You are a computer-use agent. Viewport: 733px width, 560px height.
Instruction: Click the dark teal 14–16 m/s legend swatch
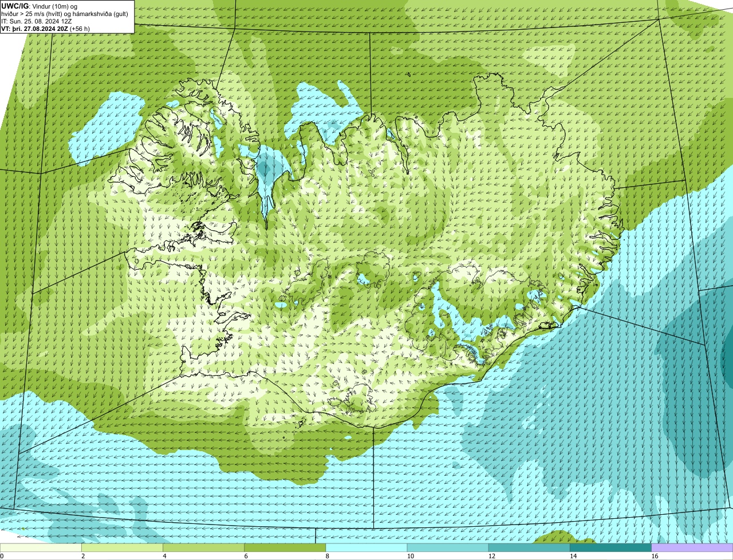pos(610,548)
